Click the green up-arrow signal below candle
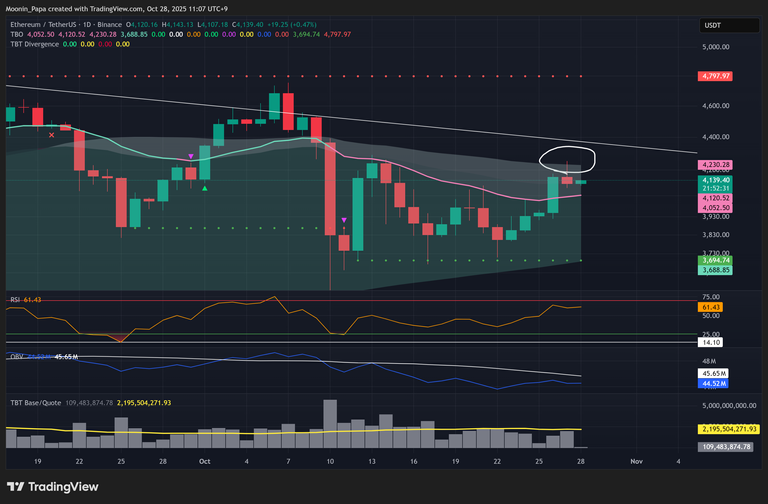Image resolution: width=768 pixels, height=504 pixels. tap(205, 187)
